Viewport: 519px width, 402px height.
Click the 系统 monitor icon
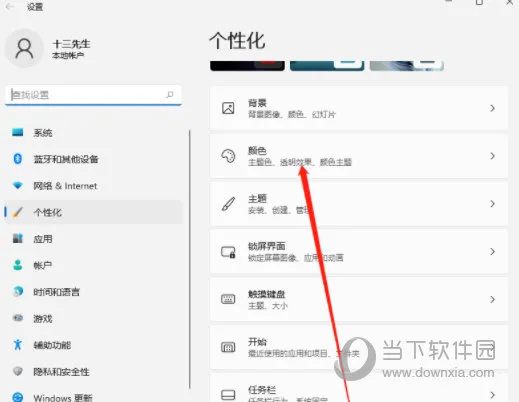(x=18, y=132)
